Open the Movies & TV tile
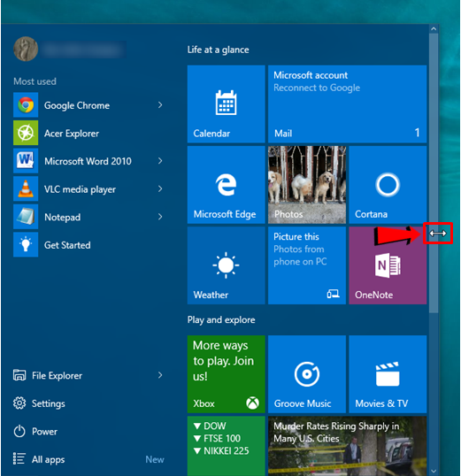 (388, 374)
